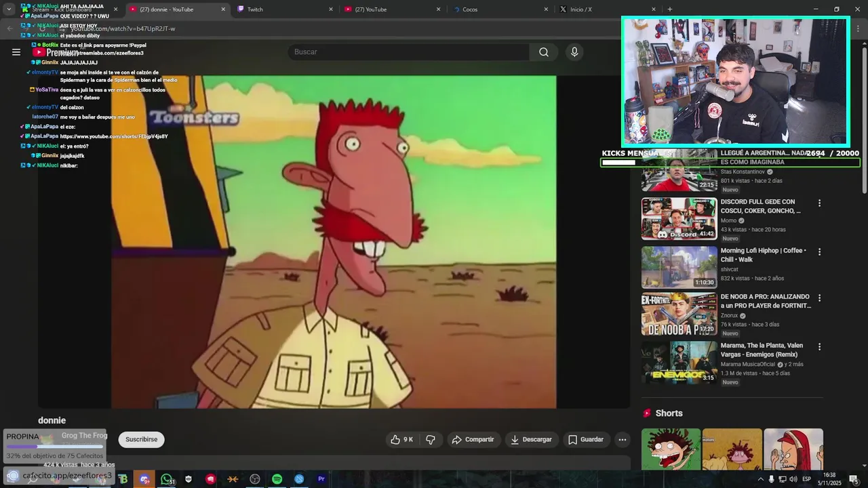Switch the ESP keyboard language indicator
This screenshot has width=868, height=488.
tap(806, 479)
